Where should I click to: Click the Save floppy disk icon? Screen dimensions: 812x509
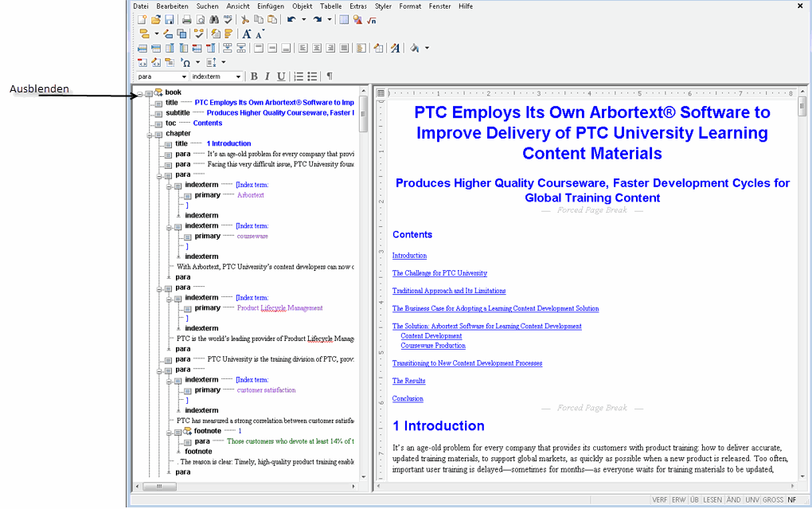click(170, 20)
